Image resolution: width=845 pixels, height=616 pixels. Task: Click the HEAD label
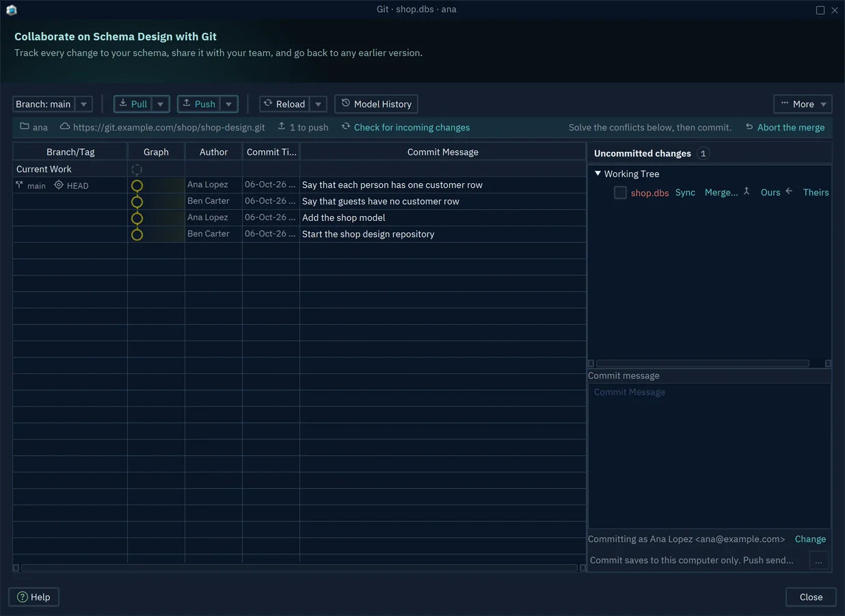pyautogui.click(x=77, y=185)
